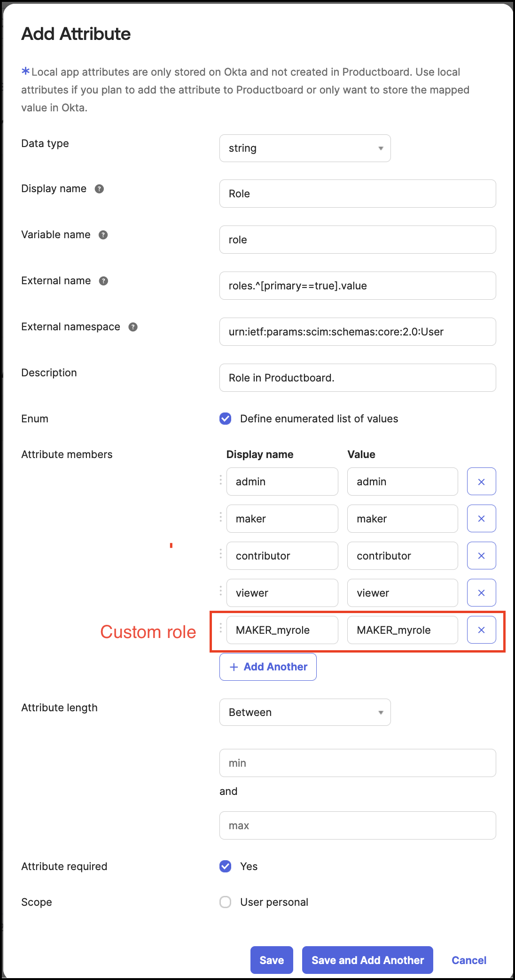Remove the admin attribute member
515x980 pixels.
[481, 482]
